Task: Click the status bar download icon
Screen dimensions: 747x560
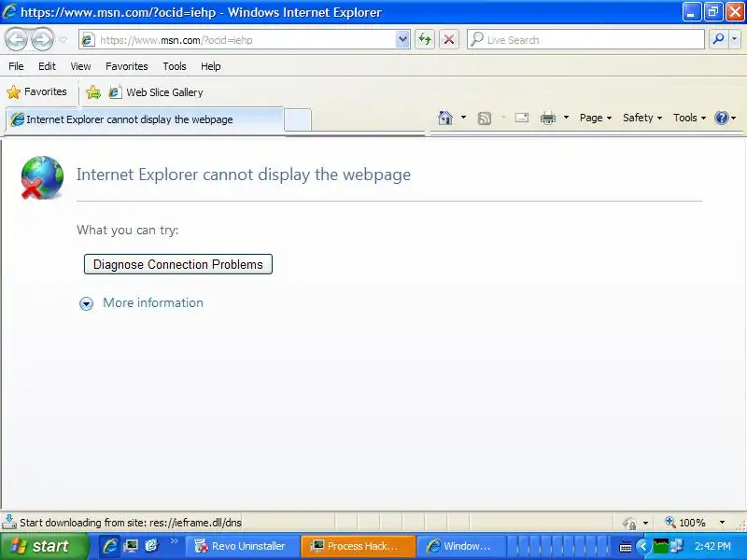Action: (x=9, y=523)
